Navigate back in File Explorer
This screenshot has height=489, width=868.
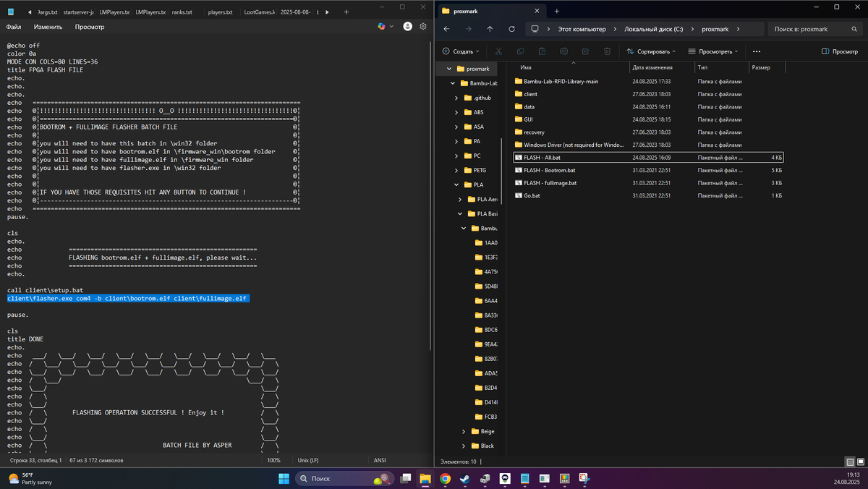[x=446, y=29]
